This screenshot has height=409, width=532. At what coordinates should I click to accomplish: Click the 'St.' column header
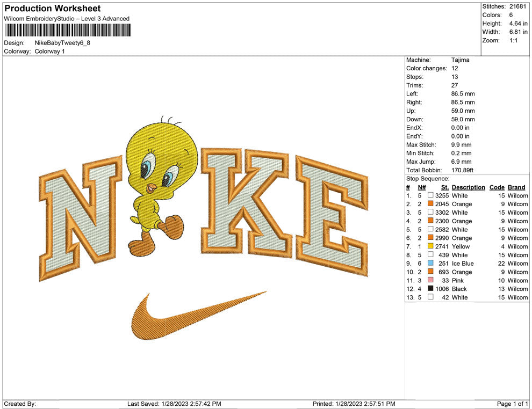click(445, 187)
